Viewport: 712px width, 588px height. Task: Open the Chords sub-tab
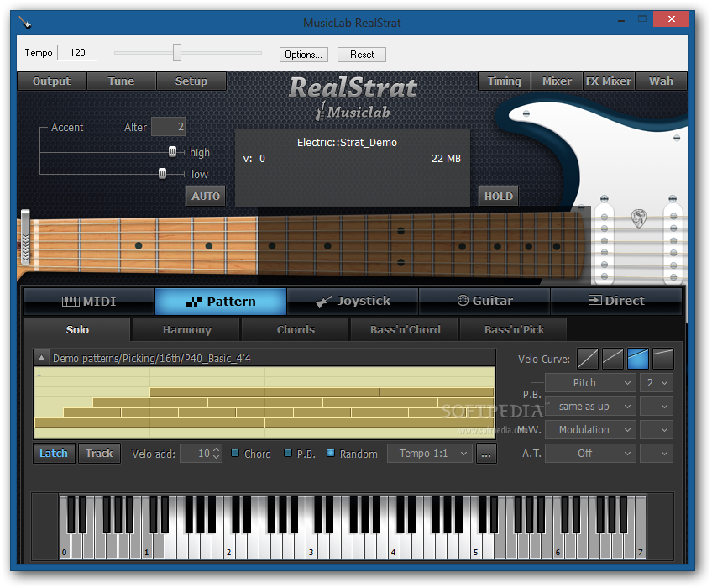296,329
